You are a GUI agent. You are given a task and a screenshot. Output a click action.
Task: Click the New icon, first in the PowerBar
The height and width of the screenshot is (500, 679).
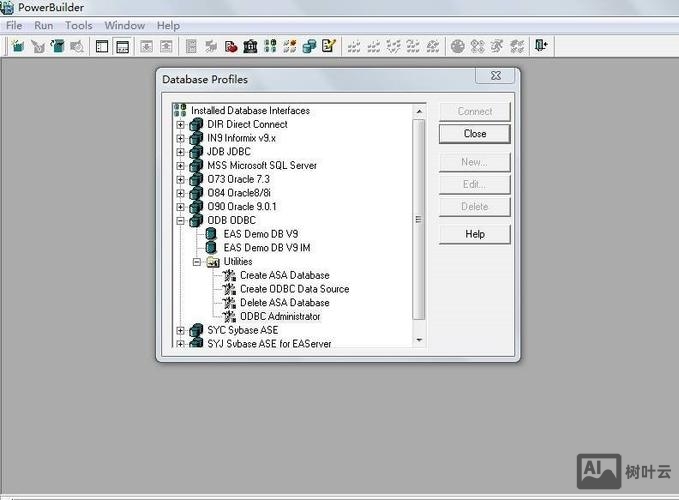click(17, 46)
